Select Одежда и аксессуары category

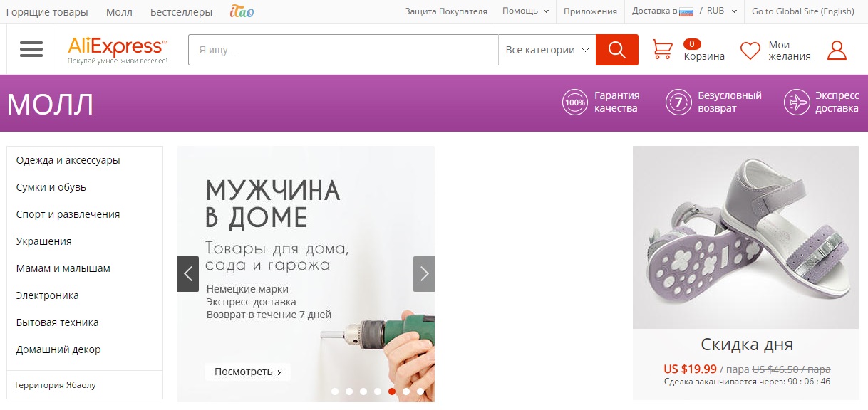pyautogui.click(x=68, y=160)
